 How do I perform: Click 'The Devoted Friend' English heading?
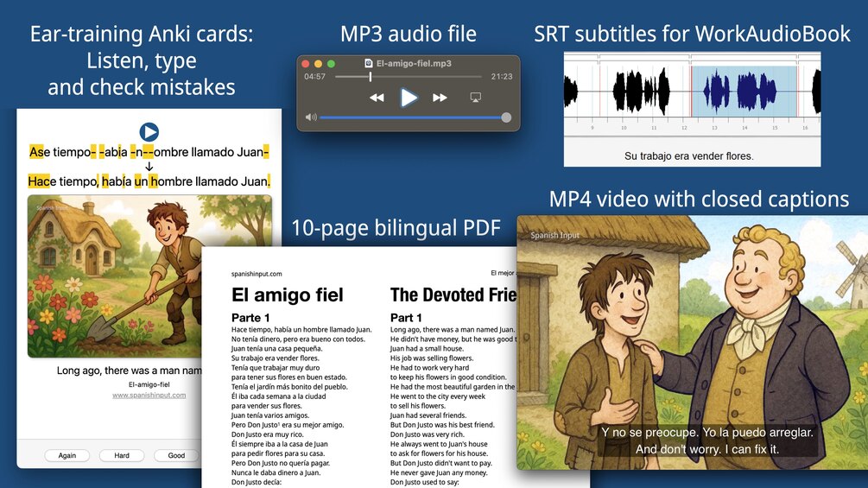pyautogui.click(x=453, y=295)
